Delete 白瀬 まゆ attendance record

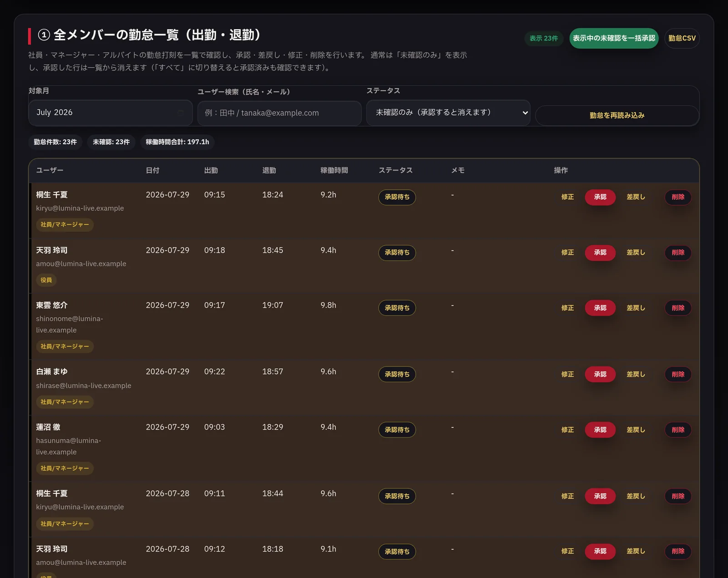(x=678, y=375)
